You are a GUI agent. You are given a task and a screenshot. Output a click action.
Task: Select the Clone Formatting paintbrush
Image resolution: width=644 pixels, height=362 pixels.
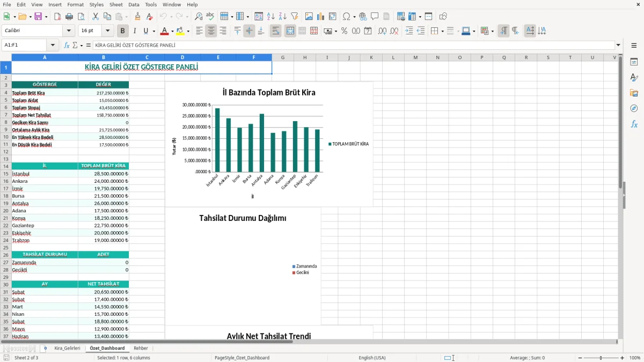click(x=138, y=17)
